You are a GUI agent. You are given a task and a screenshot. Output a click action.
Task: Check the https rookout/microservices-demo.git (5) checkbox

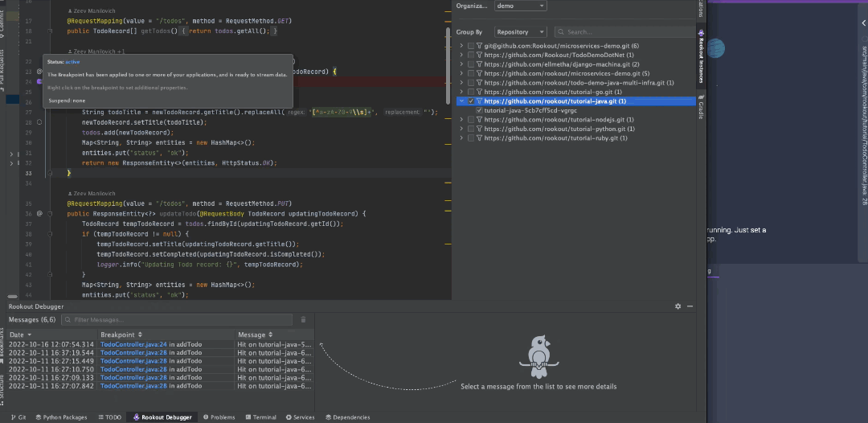pos(470,74)
